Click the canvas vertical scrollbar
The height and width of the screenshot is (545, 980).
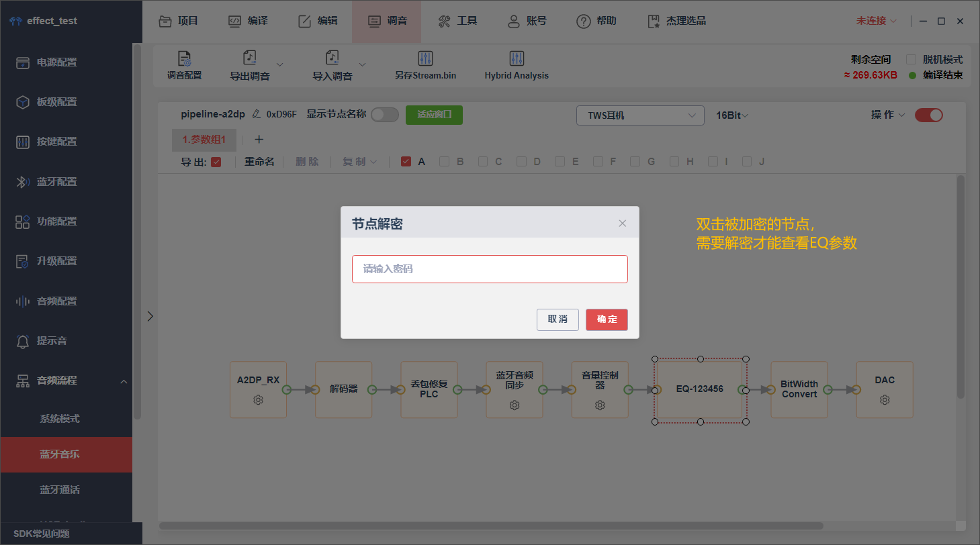[961, 287]
